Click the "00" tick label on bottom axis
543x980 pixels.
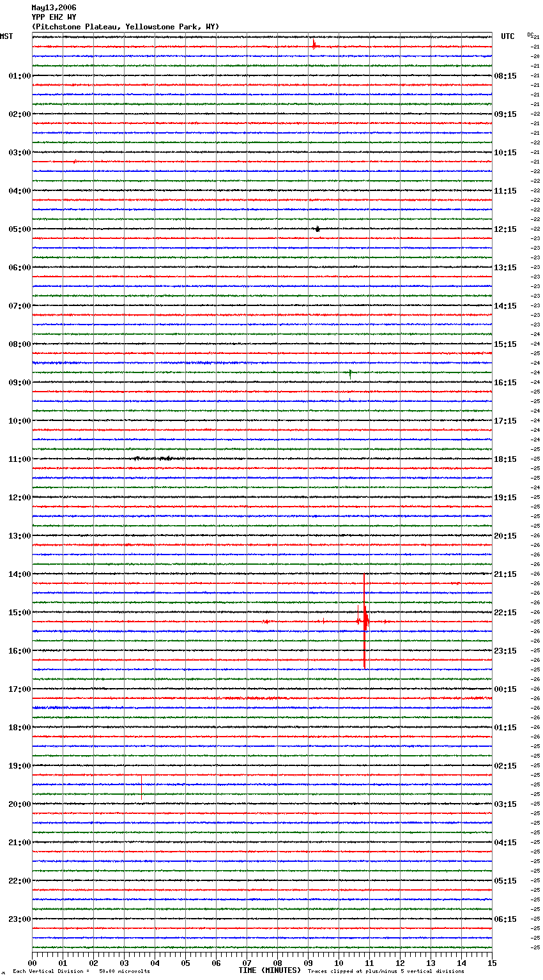click(32, 963)
